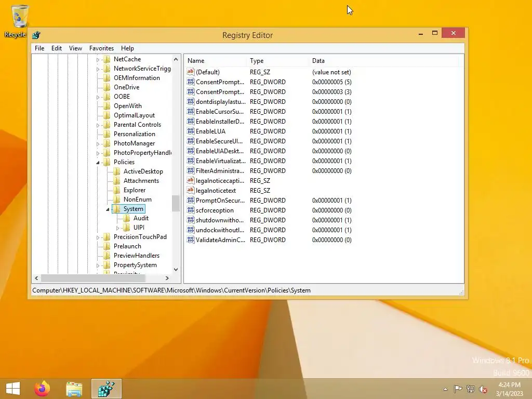Click the folder icon of the Explorer key

117,190
